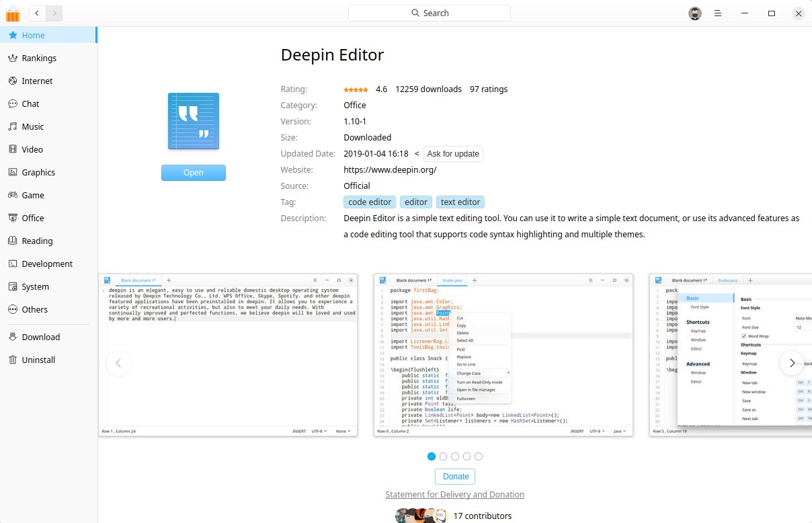The width and height of the screenshot is (812, 523).
Task: Click the Deepin App Store logo icon
Action: tap(13, 13)
